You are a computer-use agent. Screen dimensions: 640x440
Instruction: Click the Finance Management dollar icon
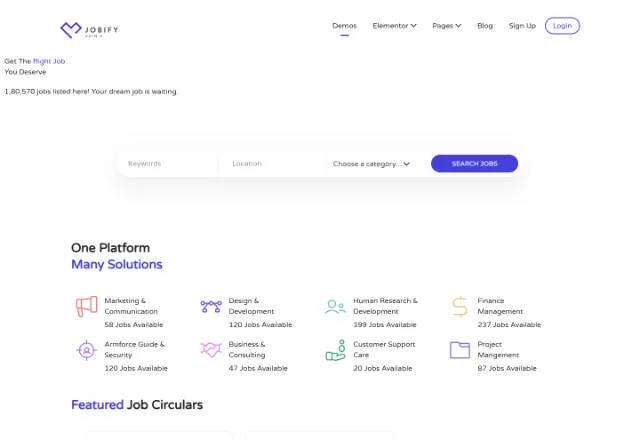pos(460,307)
